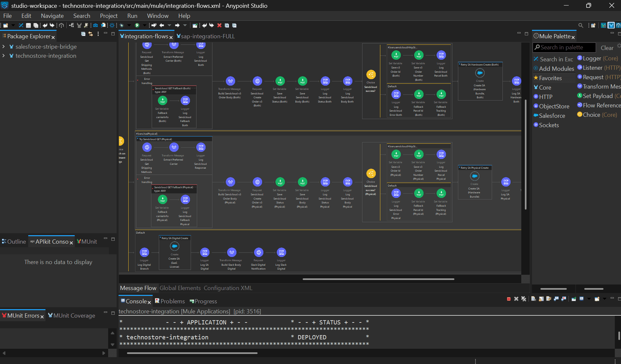
Task: Click the Debug bug icon
Action: click(x=122, y=25)
